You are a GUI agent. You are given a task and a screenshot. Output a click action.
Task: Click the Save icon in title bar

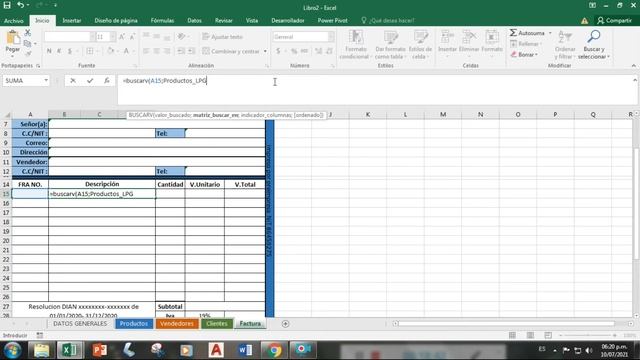coord(7,5)
